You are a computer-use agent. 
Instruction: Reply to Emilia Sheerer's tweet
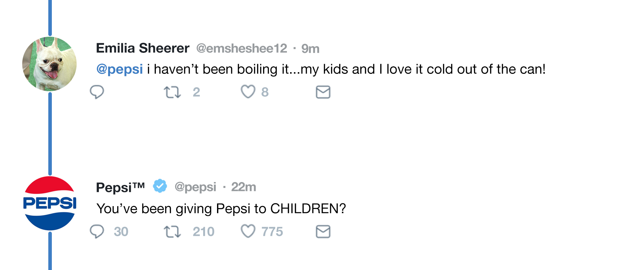[97, 92]
